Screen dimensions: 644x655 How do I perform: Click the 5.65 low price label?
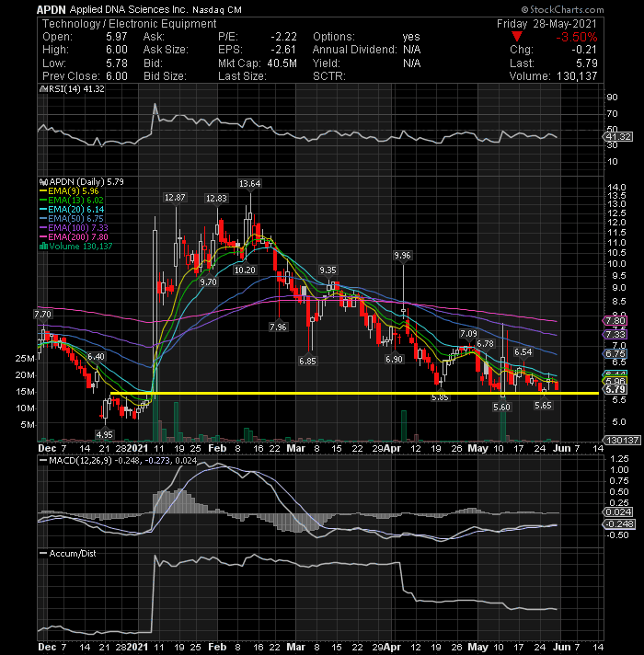(x=543, y=405)
